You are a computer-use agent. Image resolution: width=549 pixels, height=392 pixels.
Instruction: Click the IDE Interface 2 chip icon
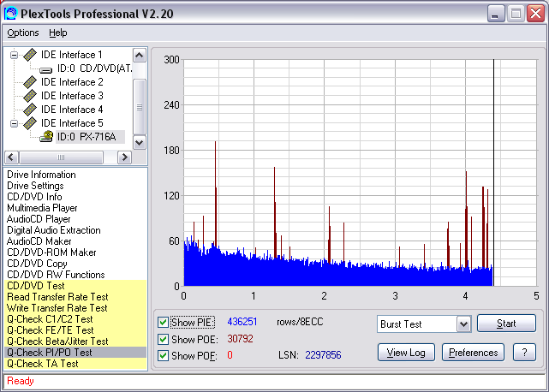[30, 82]
